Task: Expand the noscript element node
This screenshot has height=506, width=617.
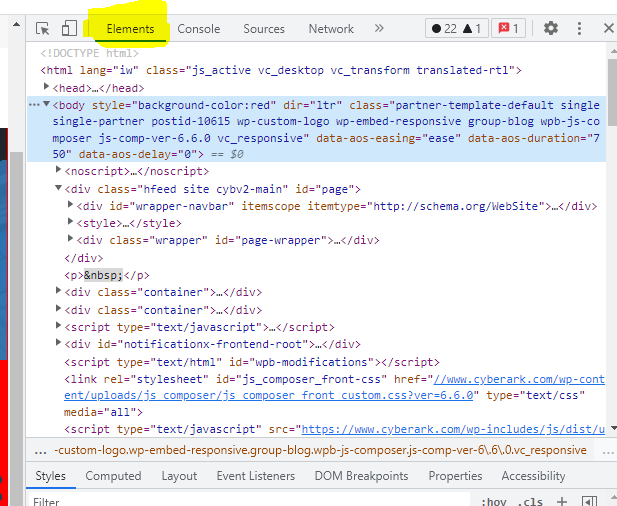Action: coord(58,170)
